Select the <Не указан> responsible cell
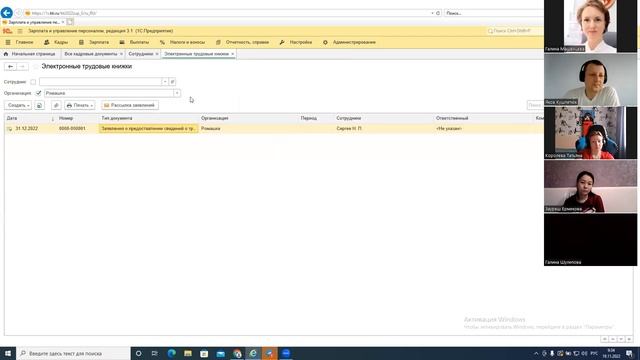 pos(449,129)
